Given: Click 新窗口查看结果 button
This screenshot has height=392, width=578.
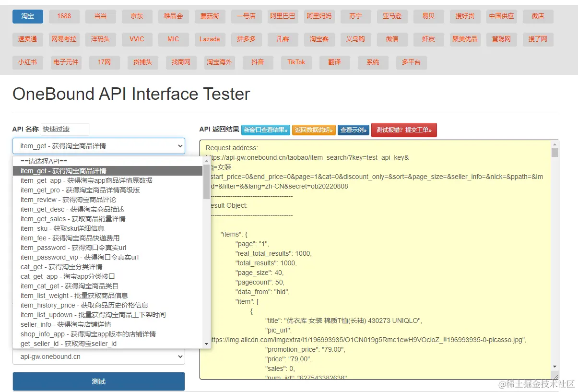Looking at the screenshot, I should click(x=265, y=130).
